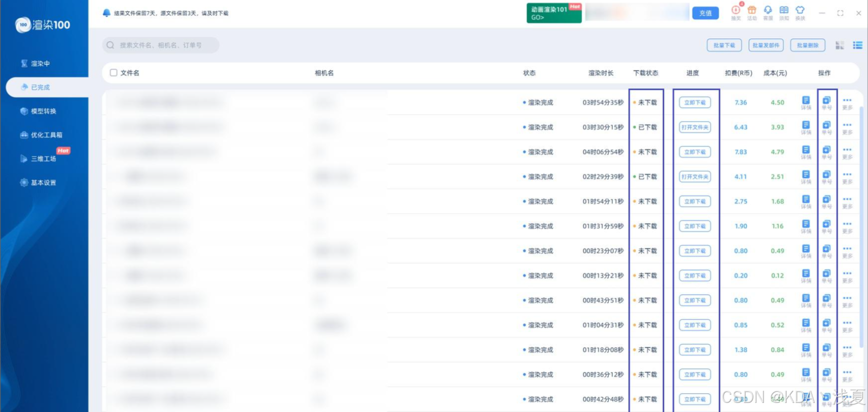868x412 pixels.
Task: Open 基本设置 in the sidebar
Action: pos(38,182)
